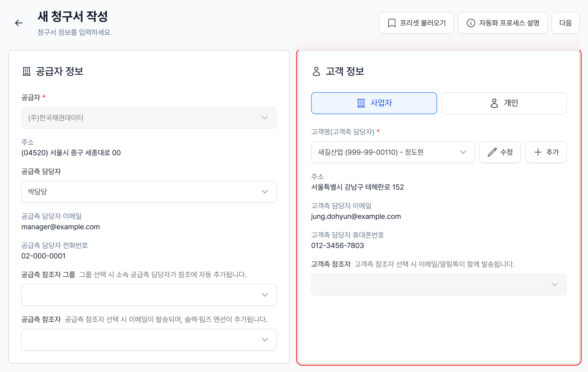Open the 고객명 dropdown showing 새길산업
Screen dimensions: 588x372
point(393,152)
